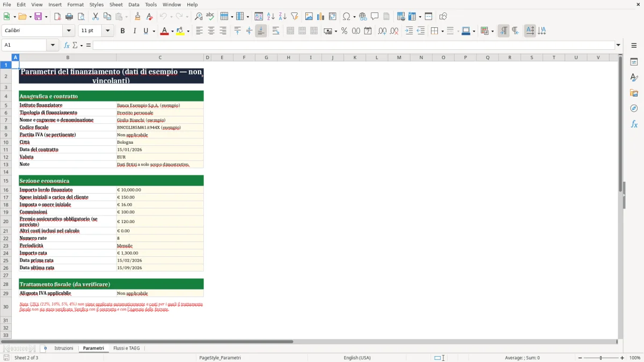The height and width of the screenshot is (362, 644).
Task: Click the zoom in plus button
Action: click(x=622, y=358)
